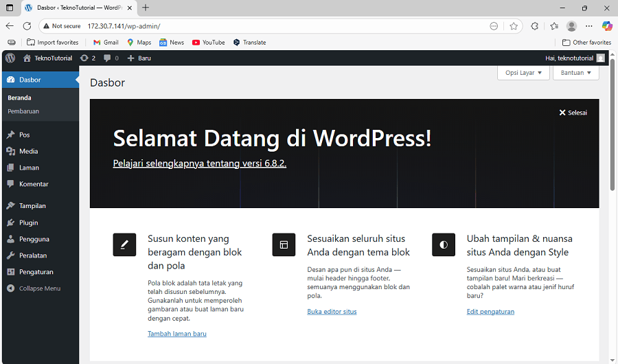Open Hai, teknotutorial account menu
This screenshot has height=364, width=618.
coord(575,58)
